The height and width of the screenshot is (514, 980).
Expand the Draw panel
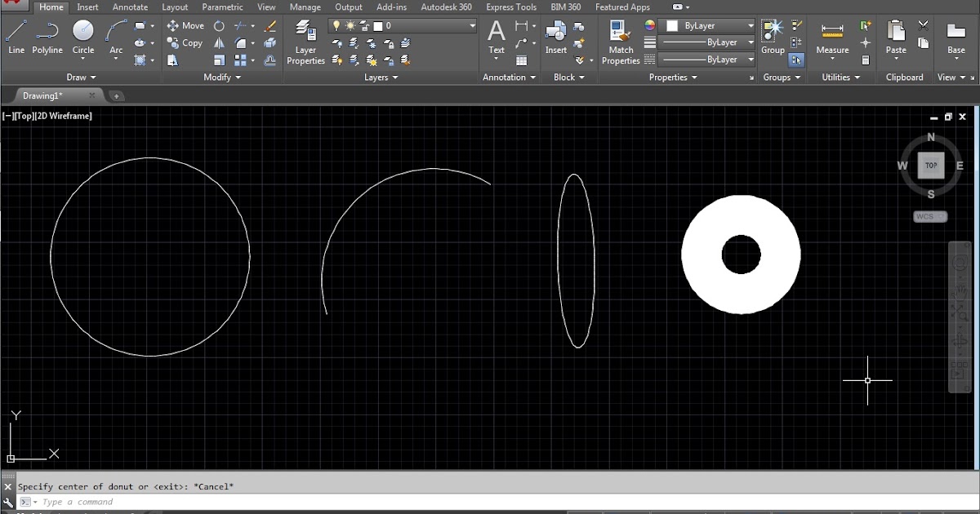(81, 77)
